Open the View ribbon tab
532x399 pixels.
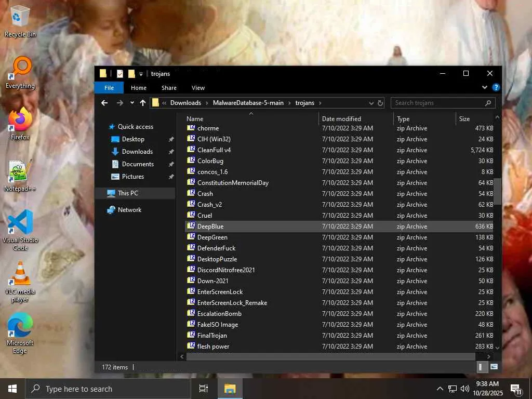click(x=198, y=88)
